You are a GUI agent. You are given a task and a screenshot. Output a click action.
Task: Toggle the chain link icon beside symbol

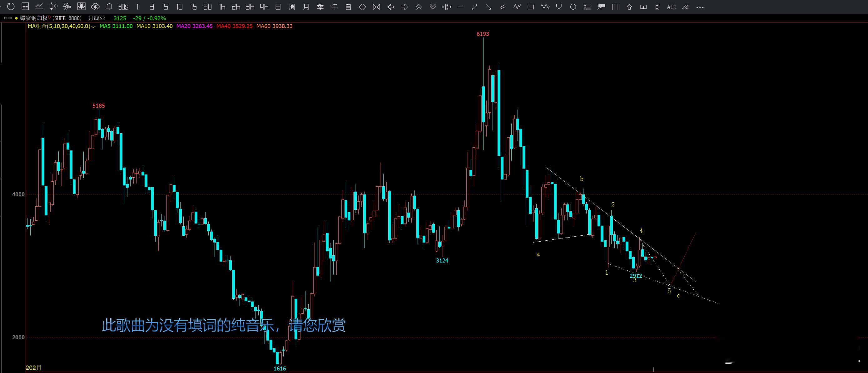click(x=7, y=18)
